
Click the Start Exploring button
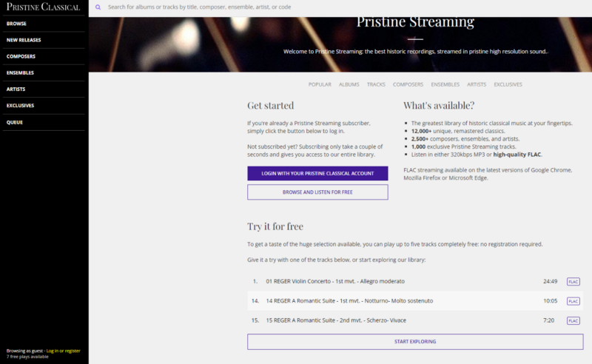point(414,341)
